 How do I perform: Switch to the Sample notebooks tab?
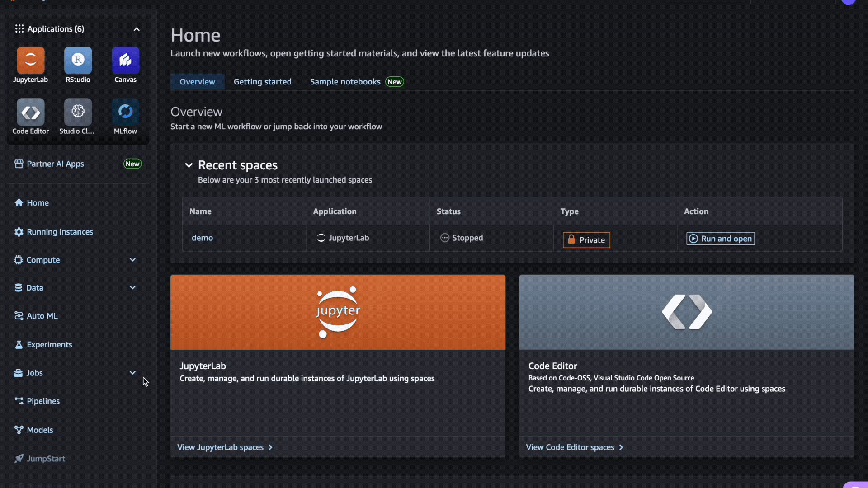pyautogui.click(x=345, y=82)
